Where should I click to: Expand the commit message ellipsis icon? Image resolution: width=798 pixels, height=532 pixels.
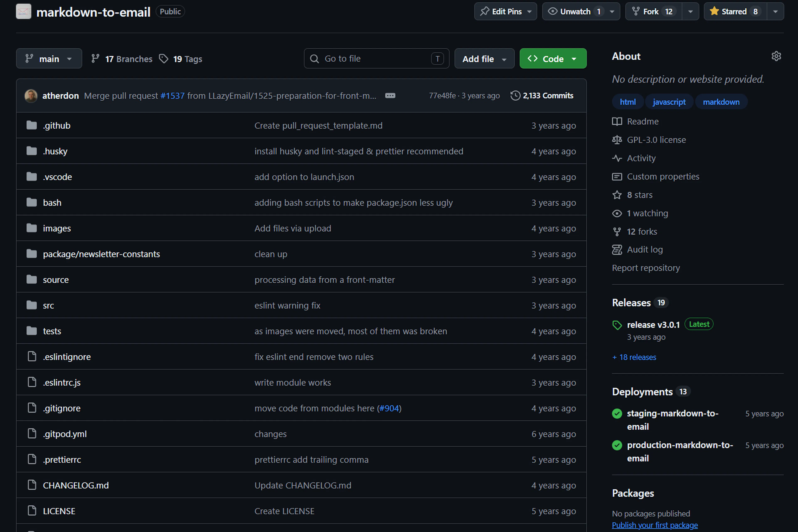pyautogui.click(x=390, y=96)
